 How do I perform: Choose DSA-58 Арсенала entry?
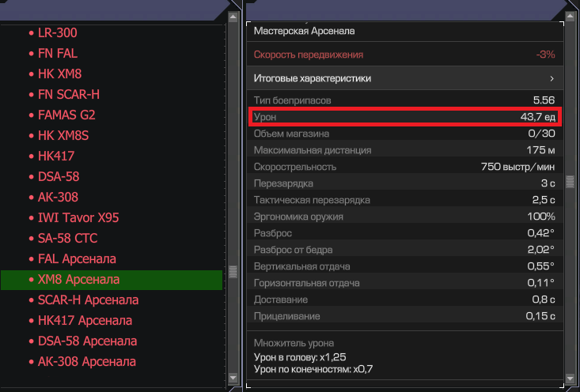pyautogui.click(x=87, y=341)
